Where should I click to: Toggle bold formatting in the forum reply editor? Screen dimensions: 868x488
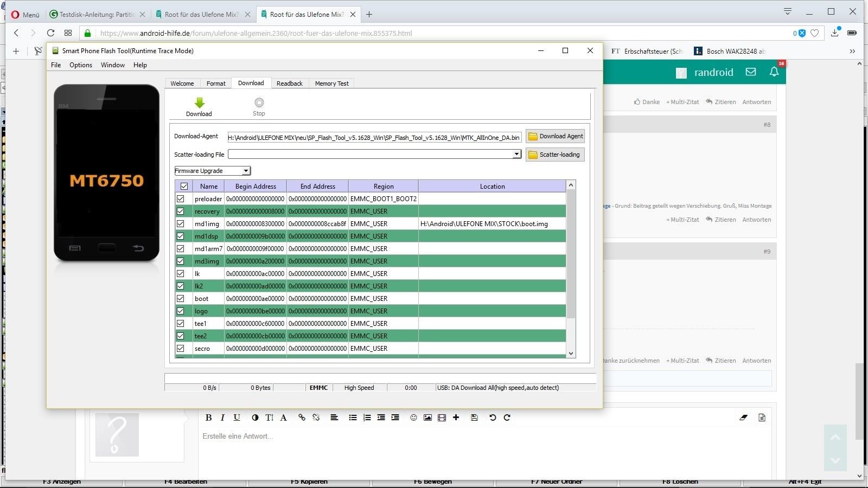[208, 418]
